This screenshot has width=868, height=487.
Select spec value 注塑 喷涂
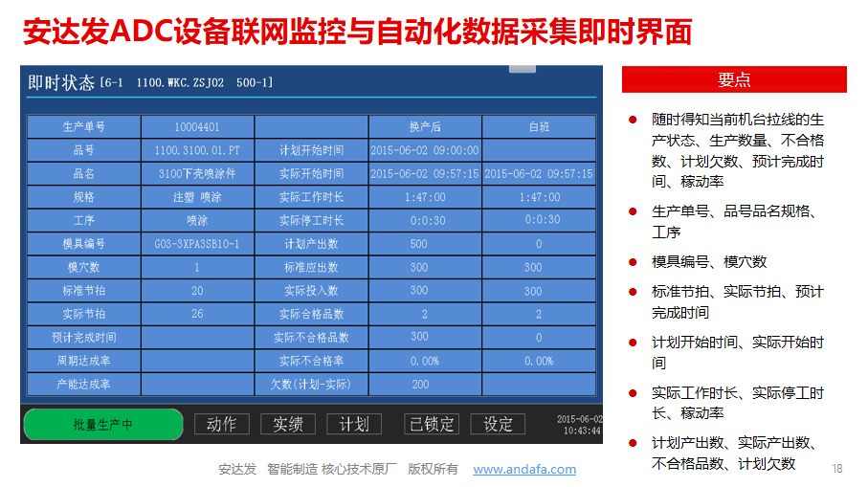click(x=197, y=197)
